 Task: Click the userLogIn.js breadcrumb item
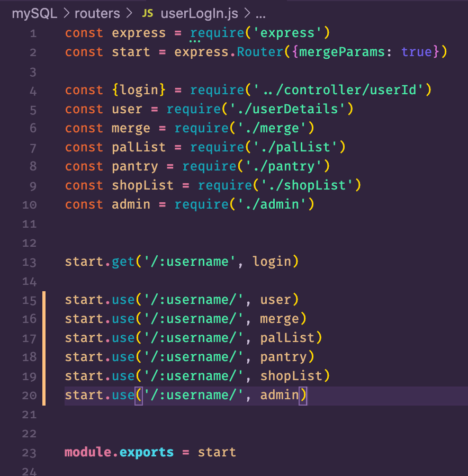pos(199,13)
